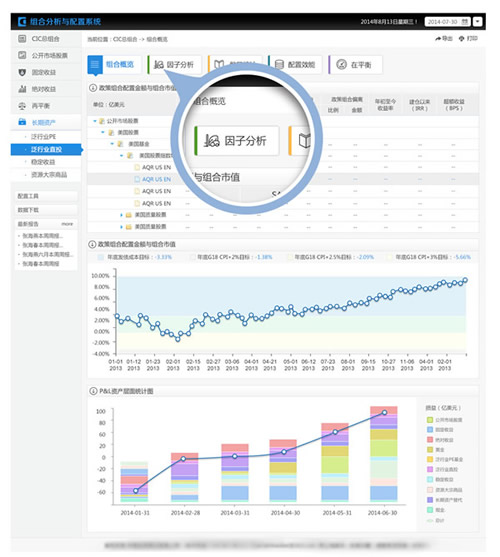500x557 pixels.
Task: Click file icon of the highlighted AQR US EN row
Action: [137, 179]
